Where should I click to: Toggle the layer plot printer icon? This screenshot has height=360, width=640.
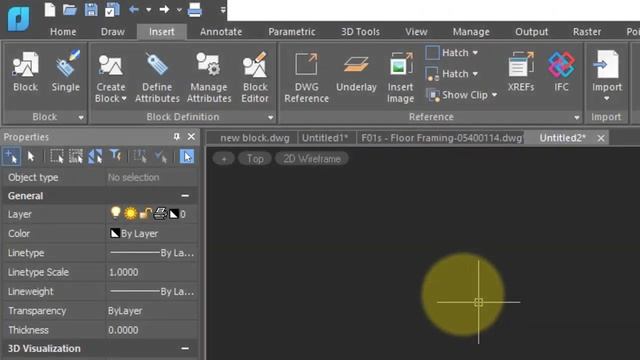pyautogui.click(x=160, y=213)
